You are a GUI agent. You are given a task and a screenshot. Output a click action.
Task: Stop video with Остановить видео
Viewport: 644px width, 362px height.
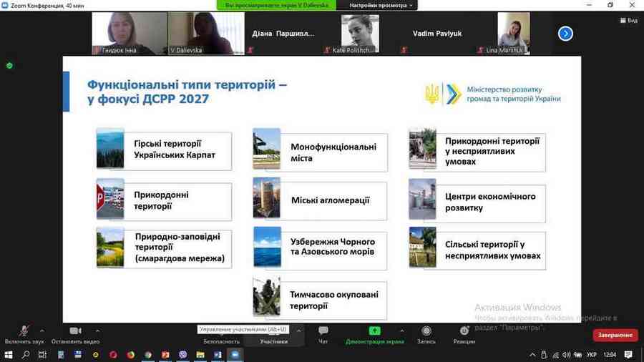coord(75,334)
